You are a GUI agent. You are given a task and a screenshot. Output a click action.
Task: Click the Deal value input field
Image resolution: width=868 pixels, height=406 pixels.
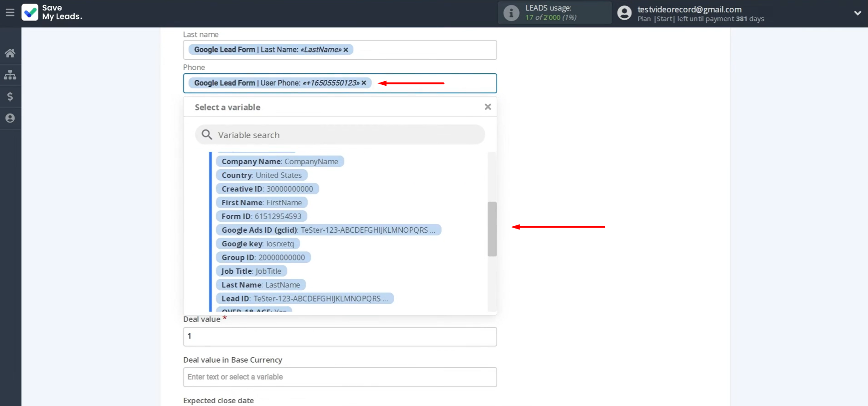pos(340,336)
